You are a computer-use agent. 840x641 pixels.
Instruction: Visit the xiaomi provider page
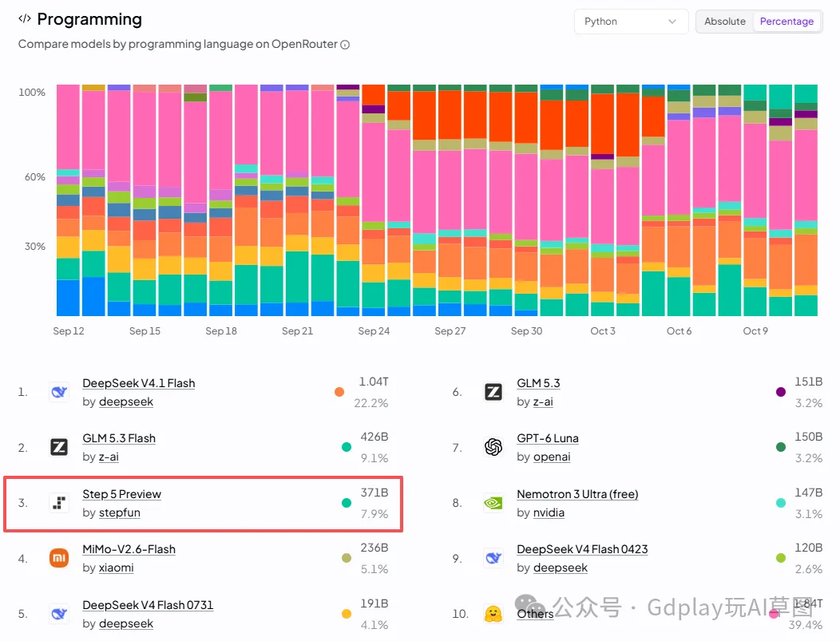coord(117,568)
